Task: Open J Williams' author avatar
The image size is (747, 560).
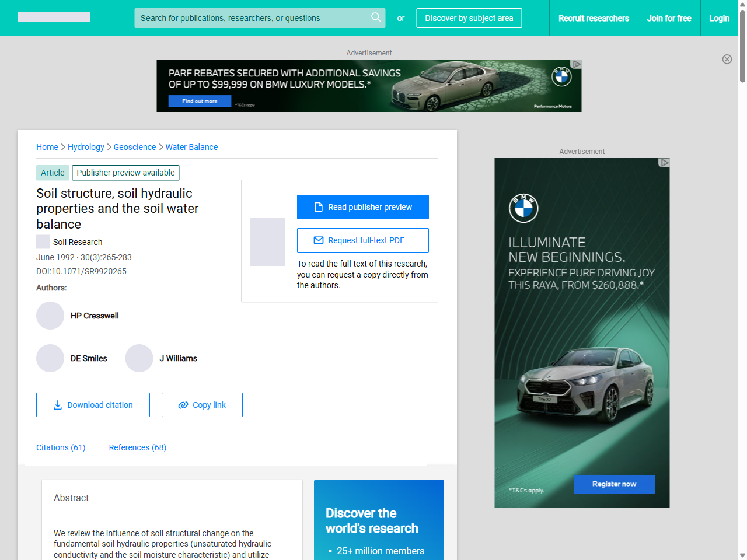Action: pos(139,358)
